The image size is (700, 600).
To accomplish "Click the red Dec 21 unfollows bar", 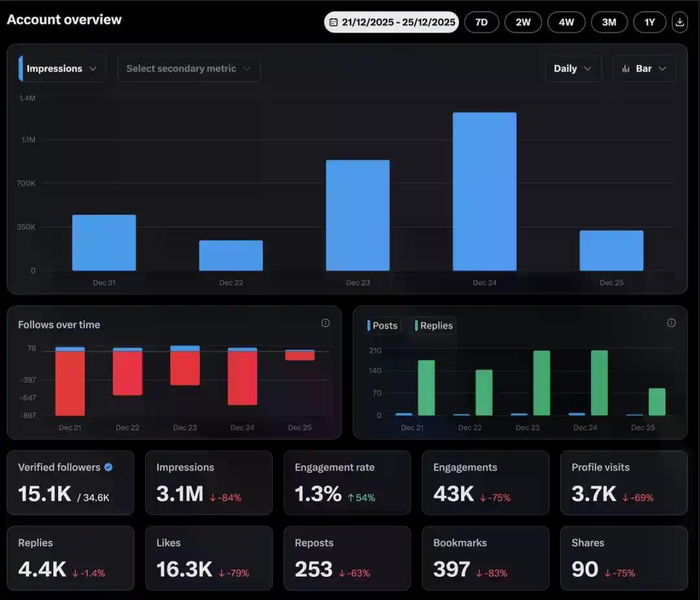I will 70,383.
